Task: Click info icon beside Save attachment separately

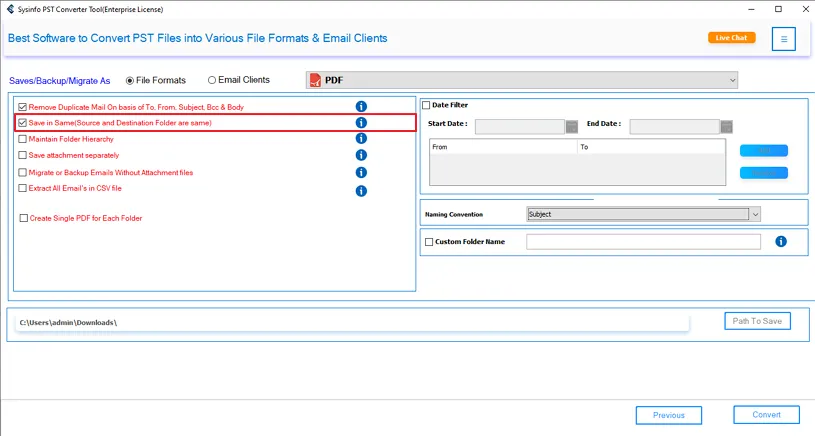Action: click(361, 155)
